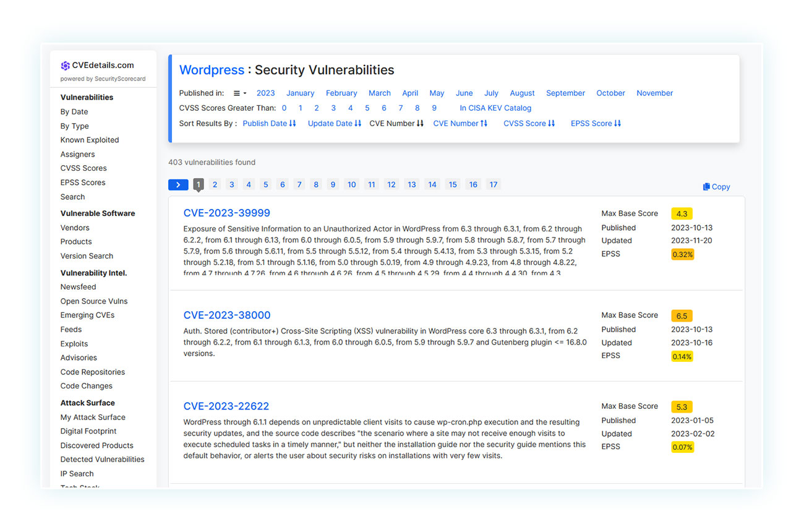Open My Attack Surface sidebar item
Viewport: 804px width, 532px height.
(x=93, y=418)
